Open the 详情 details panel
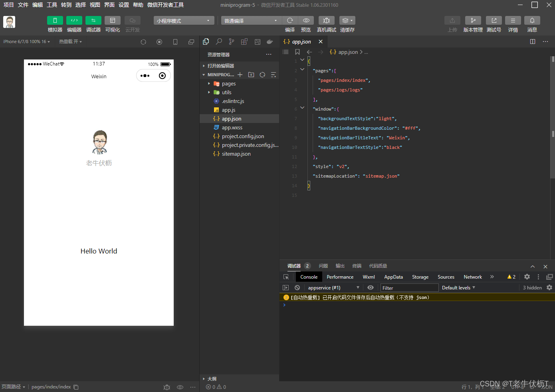Image resolution: width=555 pixels, height=392 pixels. click(513, 20)
